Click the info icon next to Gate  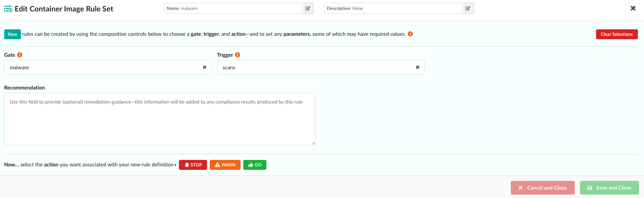20,55
